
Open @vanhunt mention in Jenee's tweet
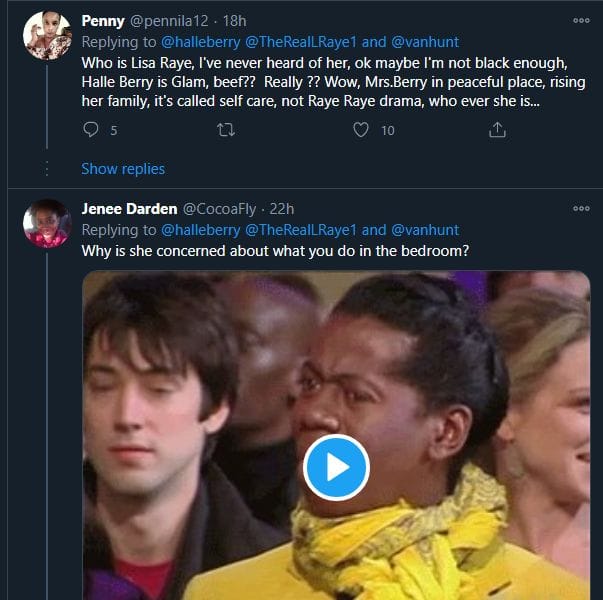pos(428,229)
